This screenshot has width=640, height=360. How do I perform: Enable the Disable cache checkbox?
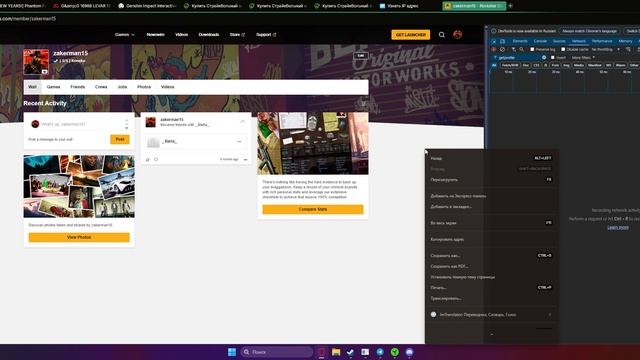[x=563, y=49]
